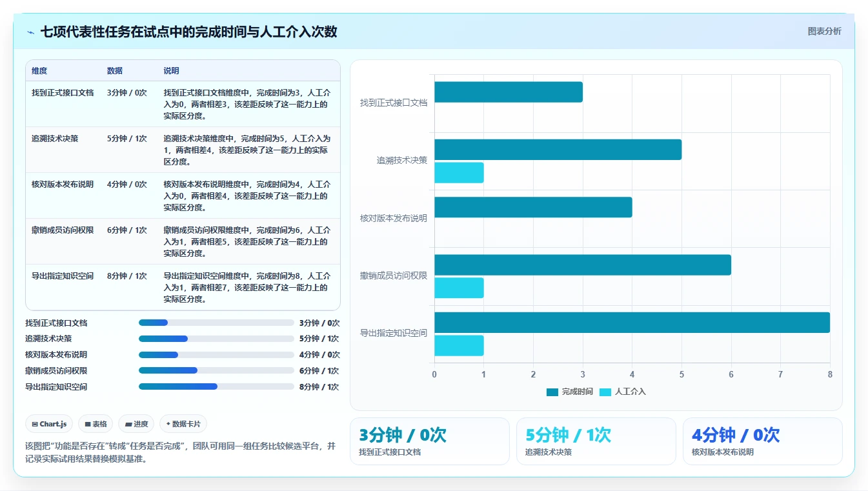Click the 完成时间 bar for 导出指定知识空间

[x=632, y=323]
